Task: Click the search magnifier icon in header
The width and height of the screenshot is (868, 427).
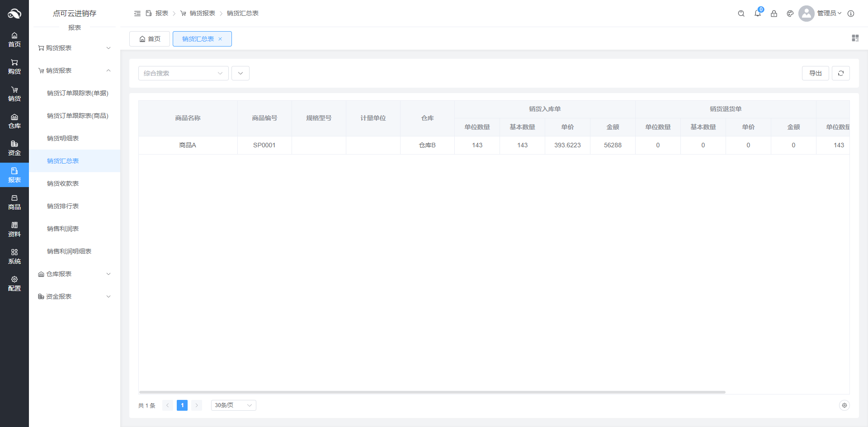Action: click(741, 14)
